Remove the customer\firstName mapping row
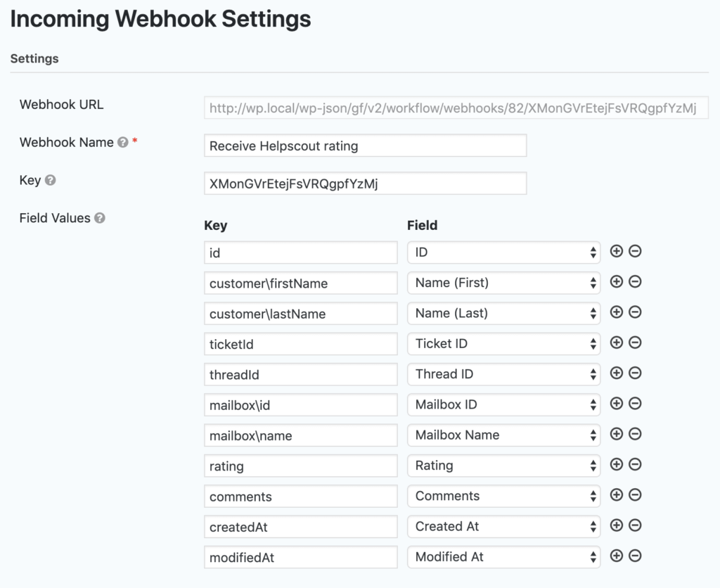The width and height of the screenshot is (720, 588). click(635, 281)
